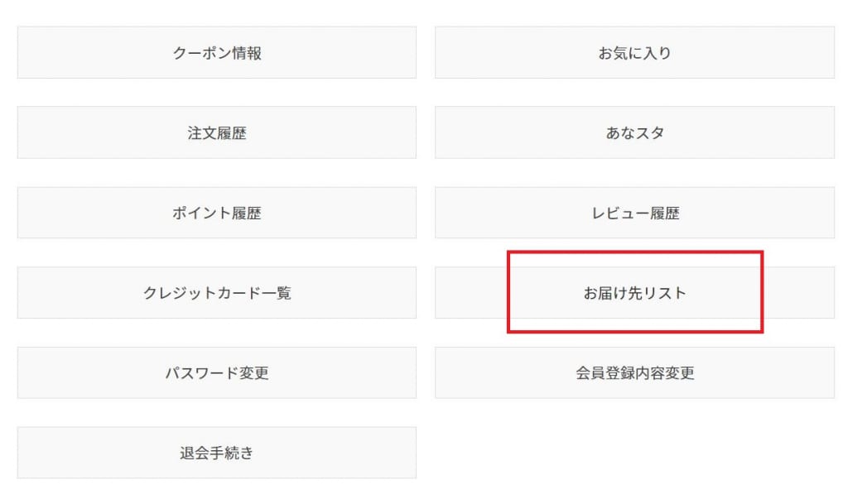Open the クーポン情報 button
The image size is (848, 504).
(217, 53)
